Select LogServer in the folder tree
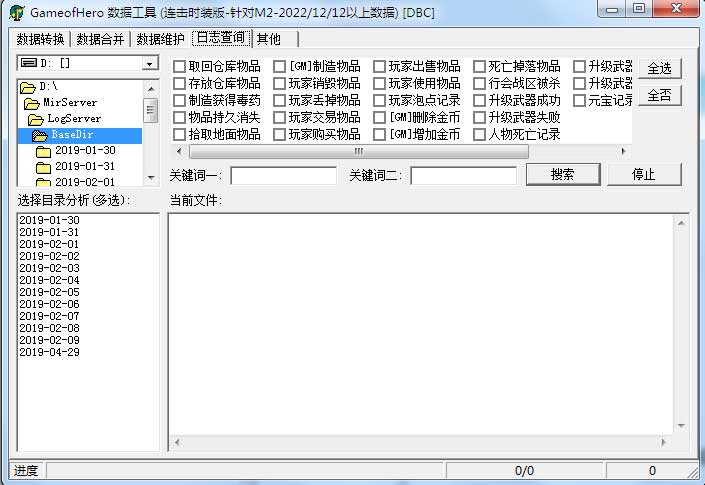705x485 pixels. pyautogui.click(x=75, y=119)
